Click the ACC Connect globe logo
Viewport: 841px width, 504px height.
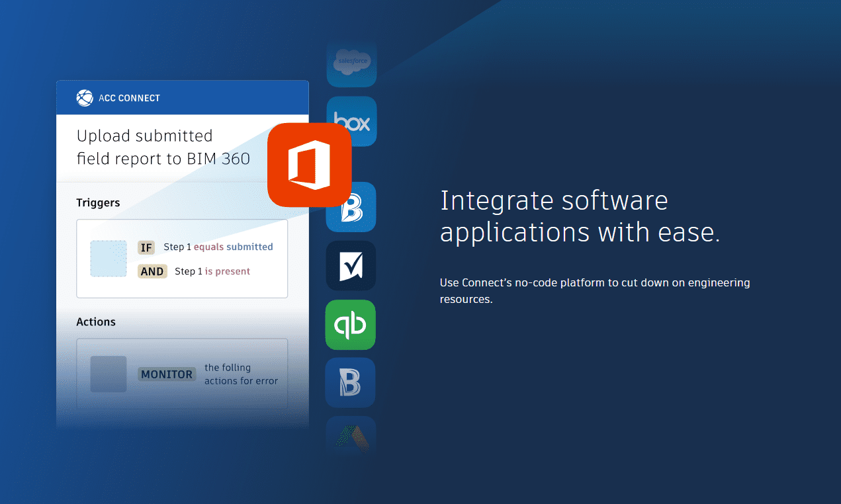point(85,98)
